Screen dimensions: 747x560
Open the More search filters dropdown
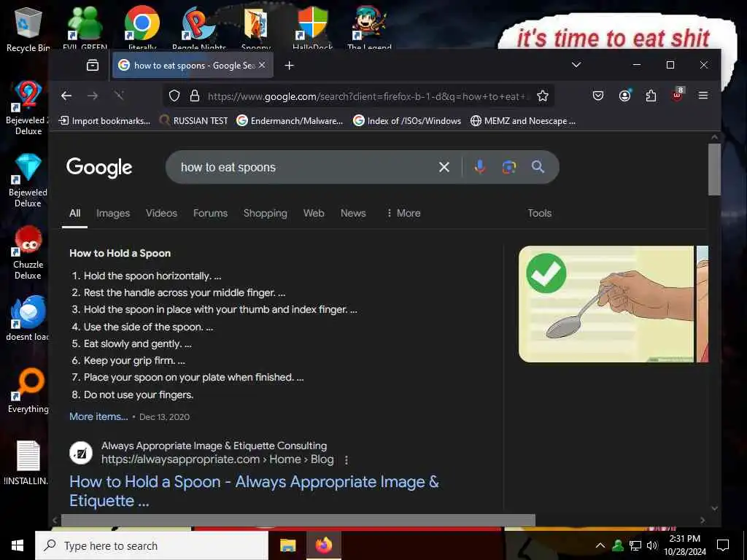403,213
